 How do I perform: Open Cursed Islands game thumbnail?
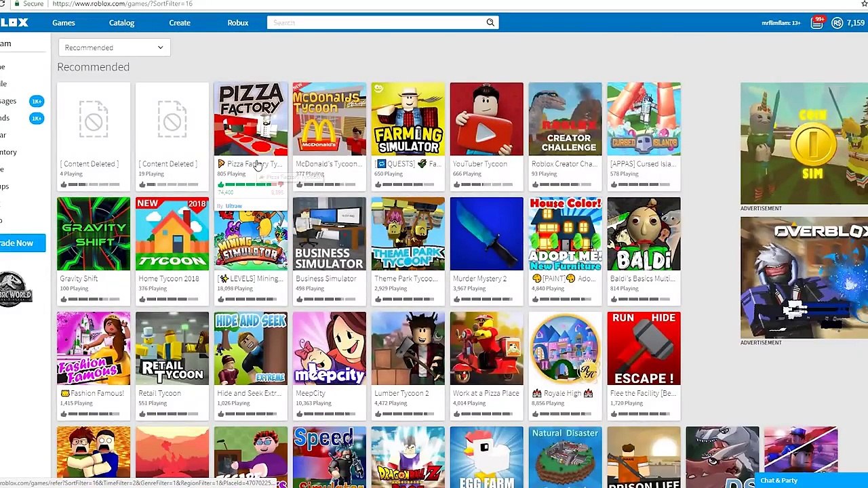coord(644,119)
